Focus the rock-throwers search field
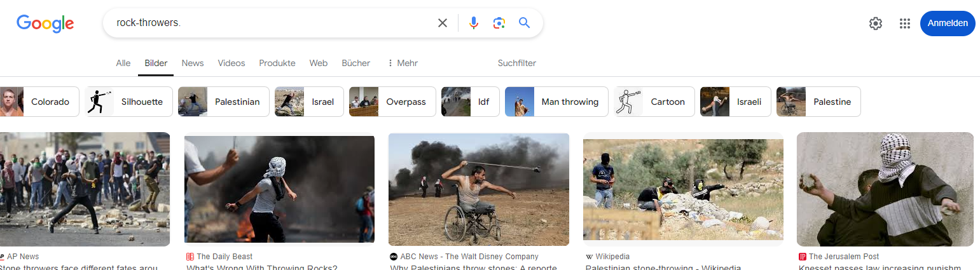 tap(267, 24)
